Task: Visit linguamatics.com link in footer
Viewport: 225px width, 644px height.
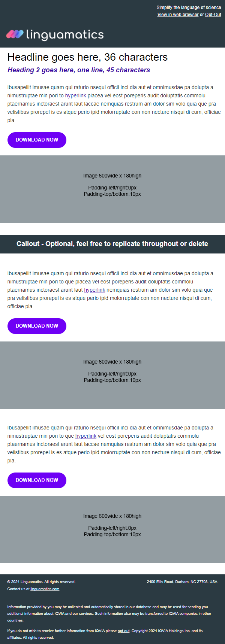Action: coord(45,589)
